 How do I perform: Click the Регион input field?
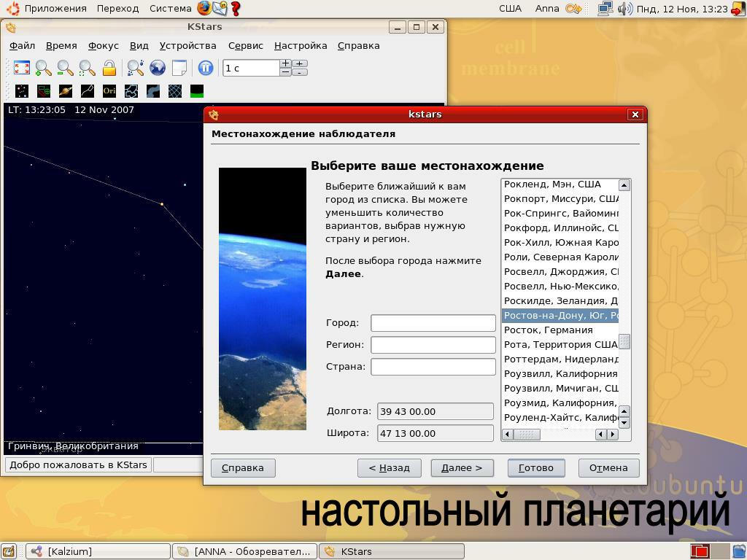(433, 345)
